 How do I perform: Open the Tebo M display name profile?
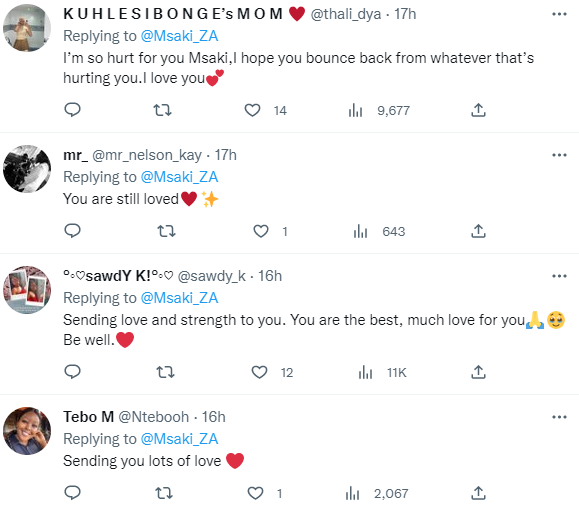coord(88,417)
